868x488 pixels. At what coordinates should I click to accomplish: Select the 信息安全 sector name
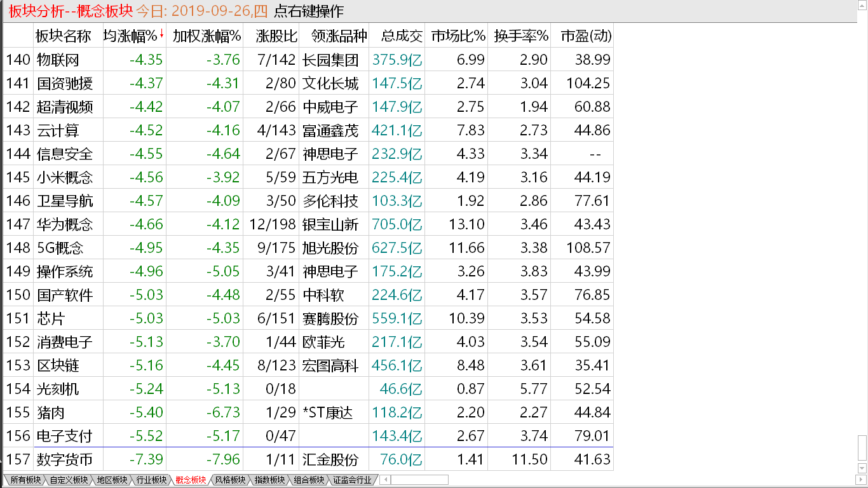[65, 154]
